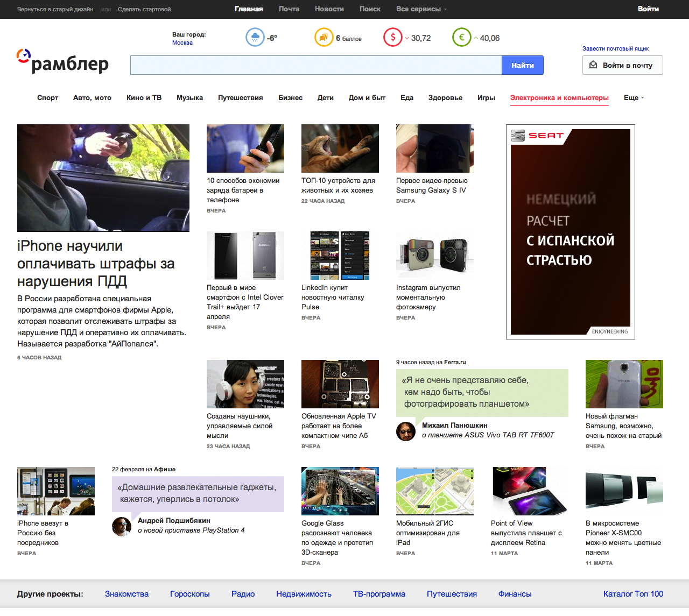
Task: Click the Ferra.ru source link
Action: click(x=455, y=362)
